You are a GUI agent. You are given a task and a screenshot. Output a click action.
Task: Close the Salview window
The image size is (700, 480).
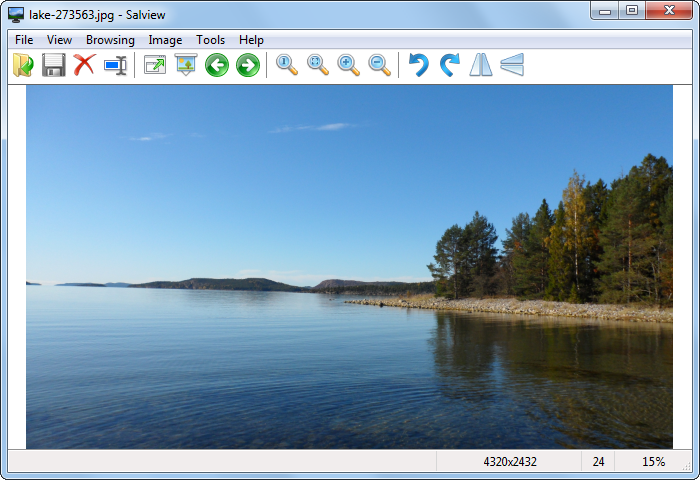pyautogui.click(x=669, y=10)
